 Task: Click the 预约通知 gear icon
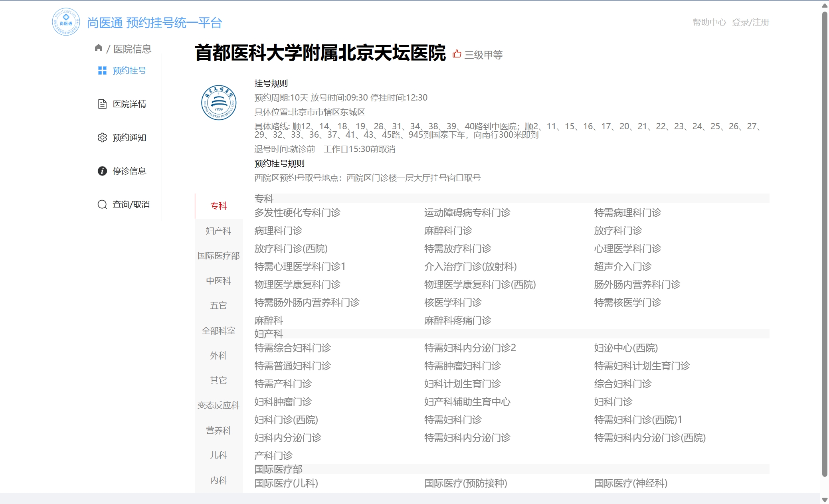tap(102, 138)
